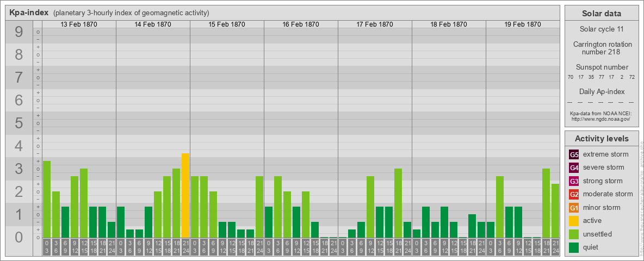Click the 'Daily Ap-index' label
644x261 pixels.
(x=602, y=91)
